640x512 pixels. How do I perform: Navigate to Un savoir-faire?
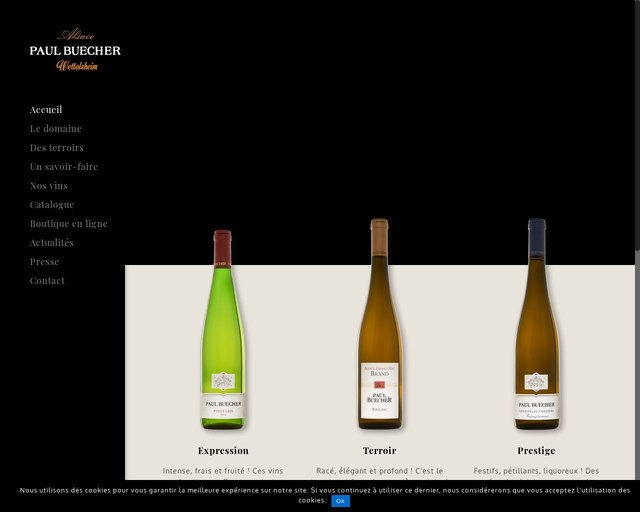click(x=64, y=167)
